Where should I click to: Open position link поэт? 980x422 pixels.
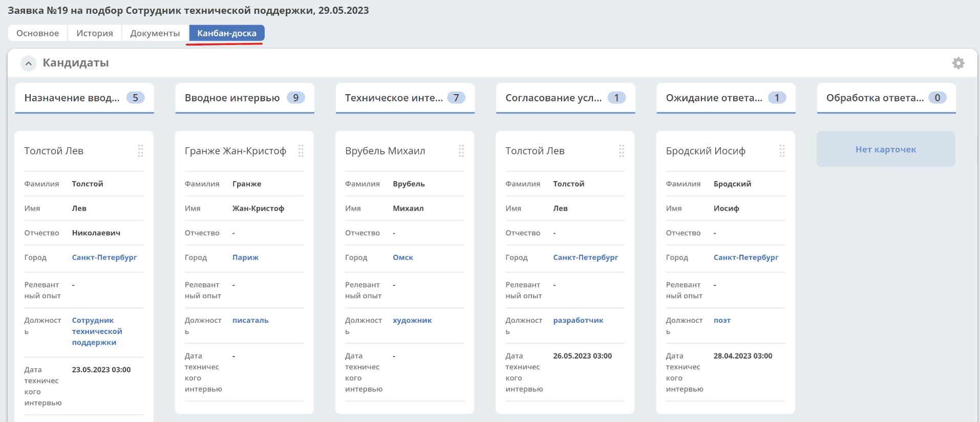(722, 320)
